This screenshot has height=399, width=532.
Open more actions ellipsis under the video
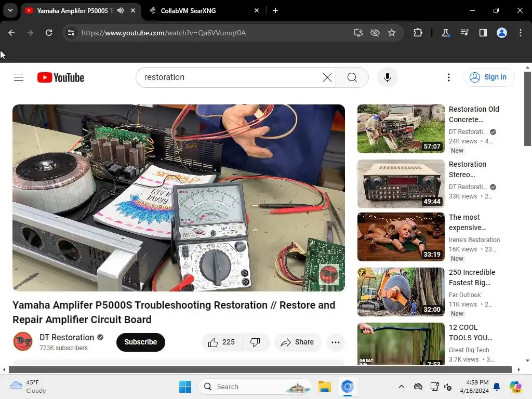coord(335,342)
